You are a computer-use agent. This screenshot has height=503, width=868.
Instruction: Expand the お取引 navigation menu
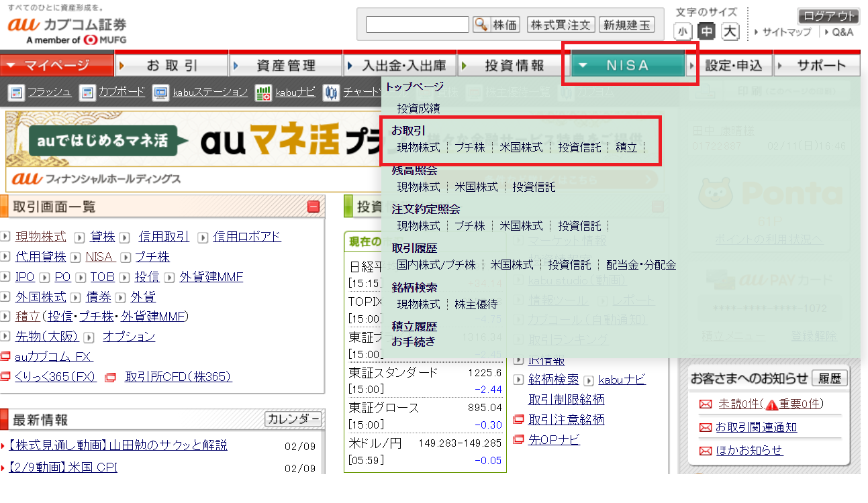[x=171, y=65]
